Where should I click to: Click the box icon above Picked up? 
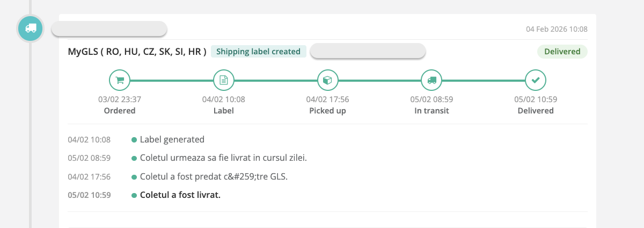click(x=327, y=80)
